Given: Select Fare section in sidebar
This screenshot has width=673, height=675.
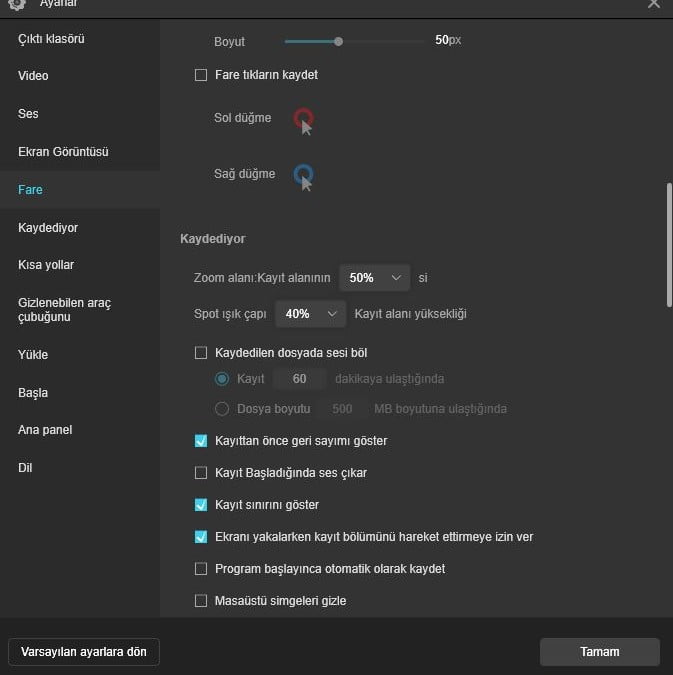Looking at the screenshot, I should click(x=80, y=189).
